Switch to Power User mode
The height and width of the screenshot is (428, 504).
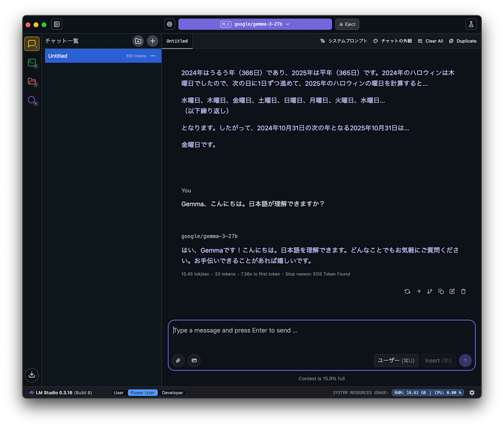143,393
